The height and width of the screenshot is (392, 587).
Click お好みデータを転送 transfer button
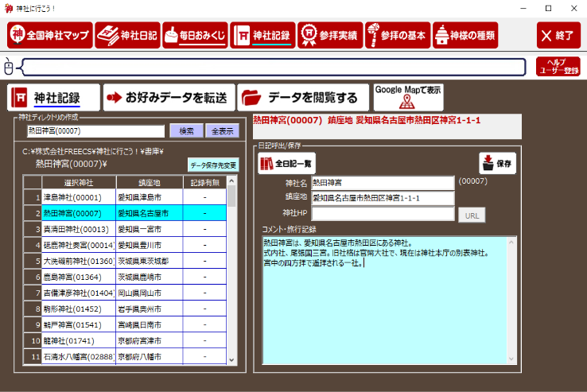pyautogui.click(x=169, y=98)
